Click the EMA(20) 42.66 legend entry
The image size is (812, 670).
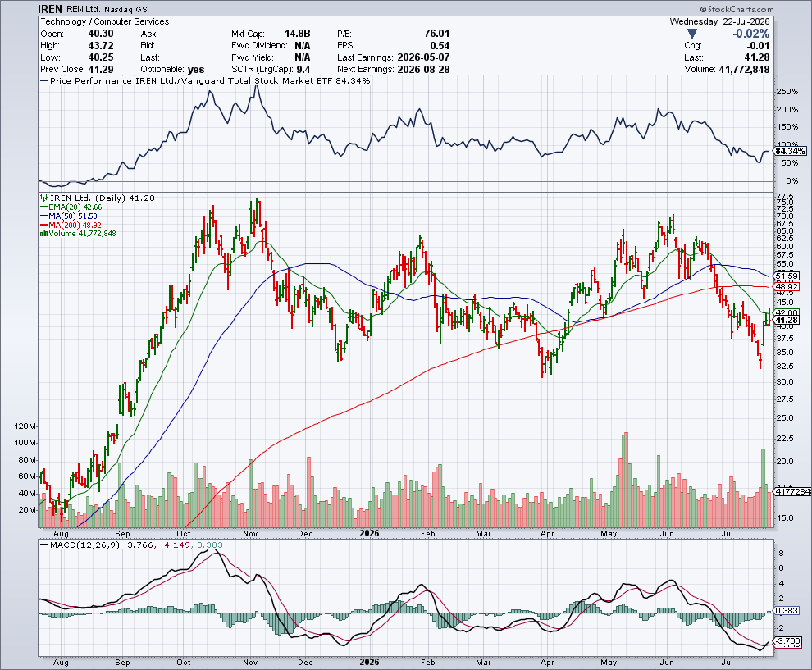(71, 207)
